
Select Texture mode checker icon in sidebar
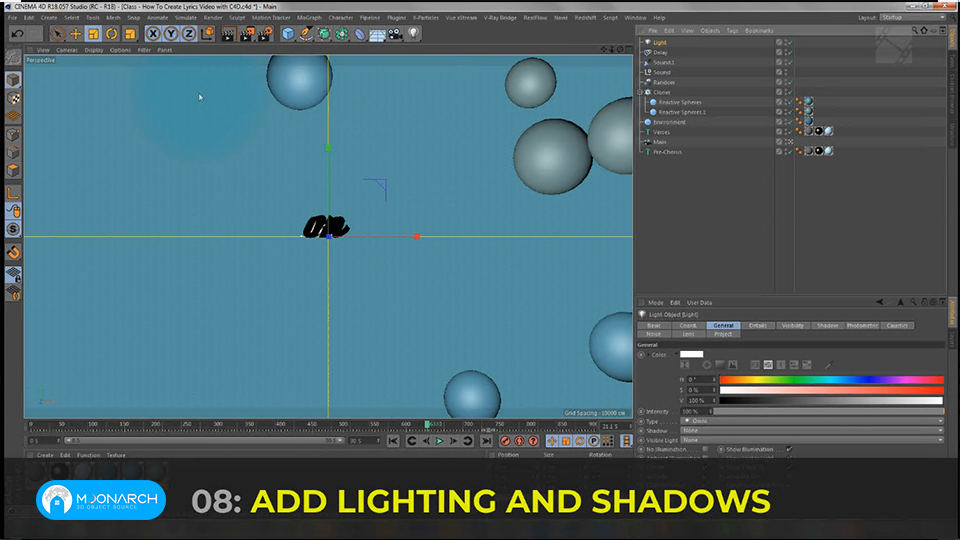[13, 98]
